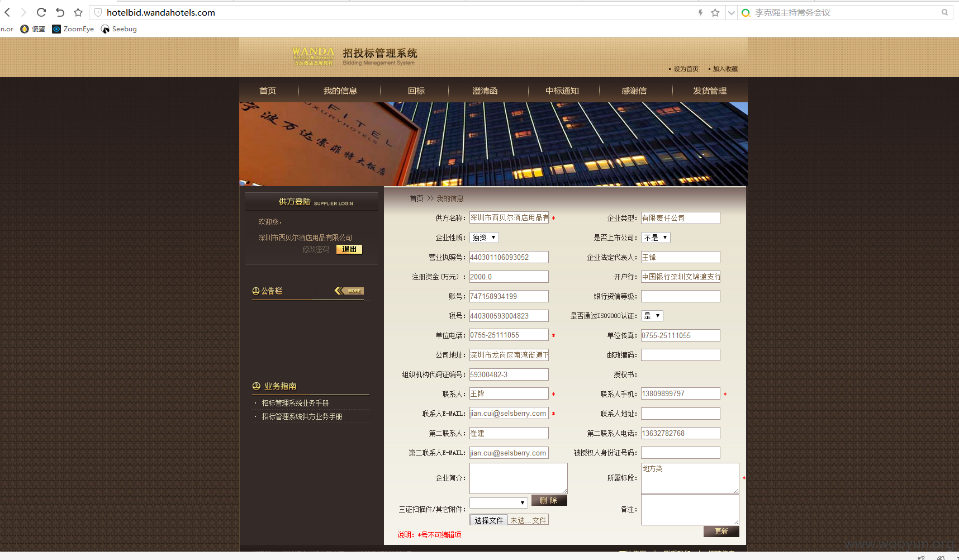Open the 发货管理 navigation tab
Screen dimensions: 959x560
(710, 91)
